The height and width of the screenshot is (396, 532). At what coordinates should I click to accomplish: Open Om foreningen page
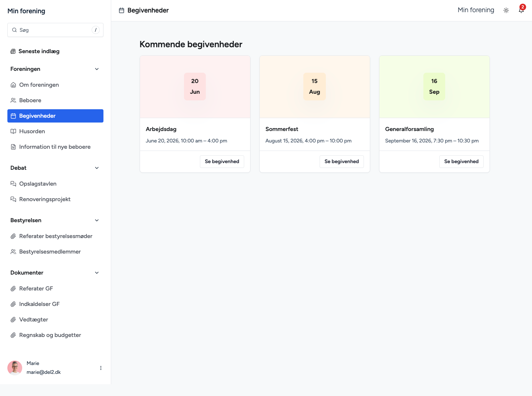(55, 85)
